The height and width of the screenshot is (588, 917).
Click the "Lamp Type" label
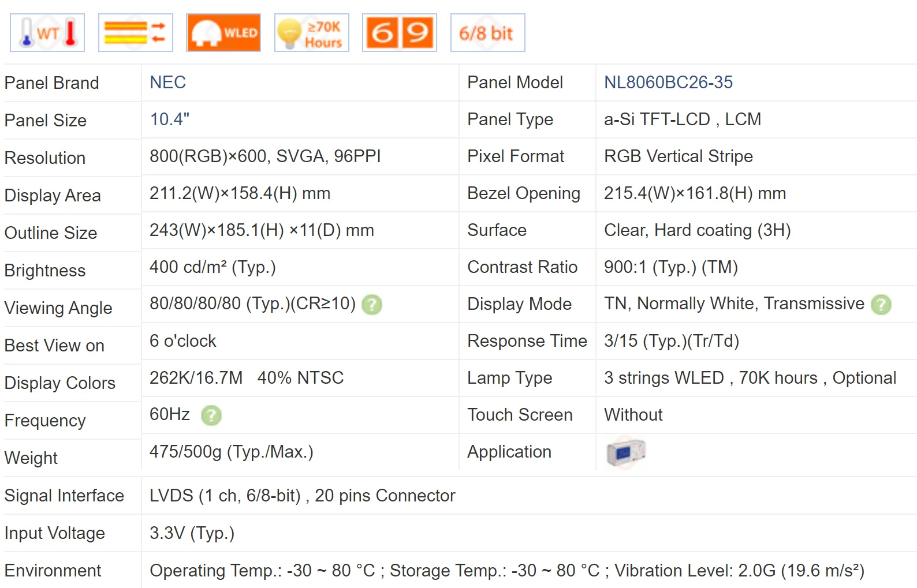tap(509, 378)
